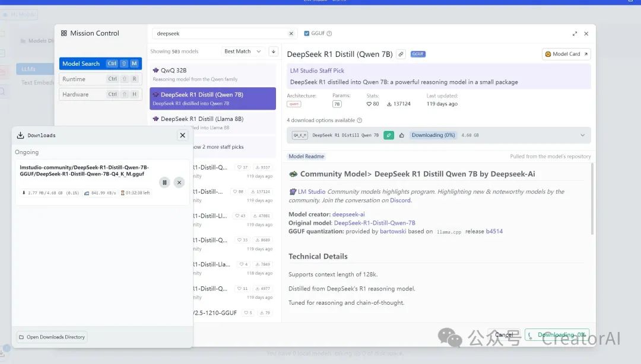Expand Mission Control to full screen
Screen dimensions: 641x364
click(575, 34)
